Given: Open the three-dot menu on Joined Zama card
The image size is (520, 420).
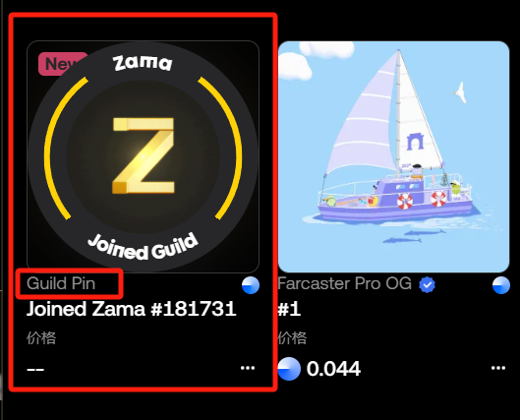Looking at the screenshot, I should pyautogui.click(x=248, y=368).
